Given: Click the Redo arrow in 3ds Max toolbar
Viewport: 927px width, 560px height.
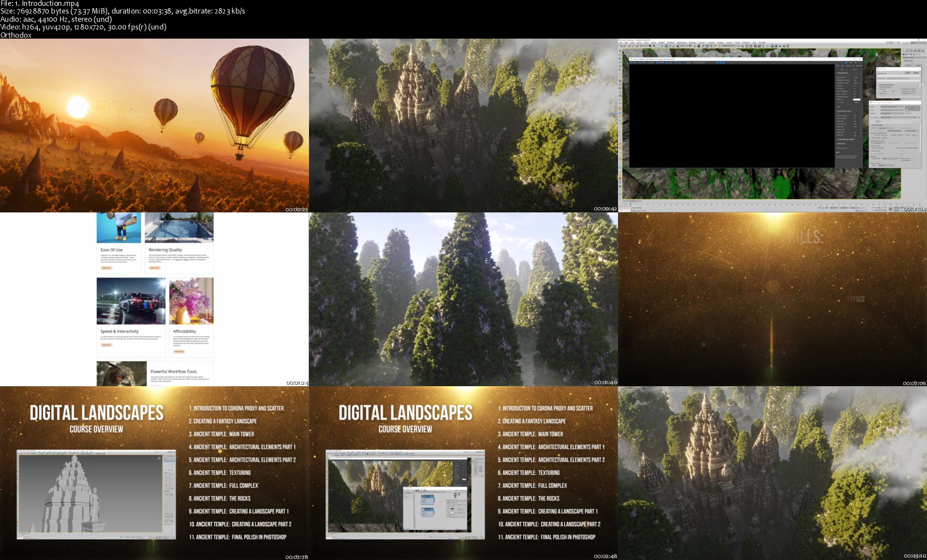Looking at the screenshot, I should 625,46.
